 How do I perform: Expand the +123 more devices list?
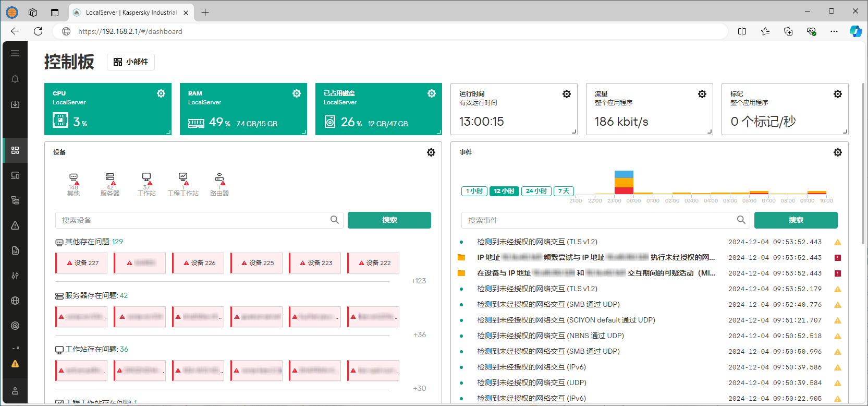tap(418, 281)
